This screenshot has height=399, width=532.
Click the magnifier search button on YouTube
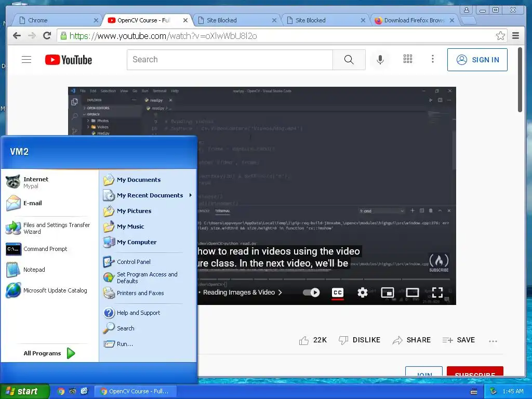pos(349,60)
